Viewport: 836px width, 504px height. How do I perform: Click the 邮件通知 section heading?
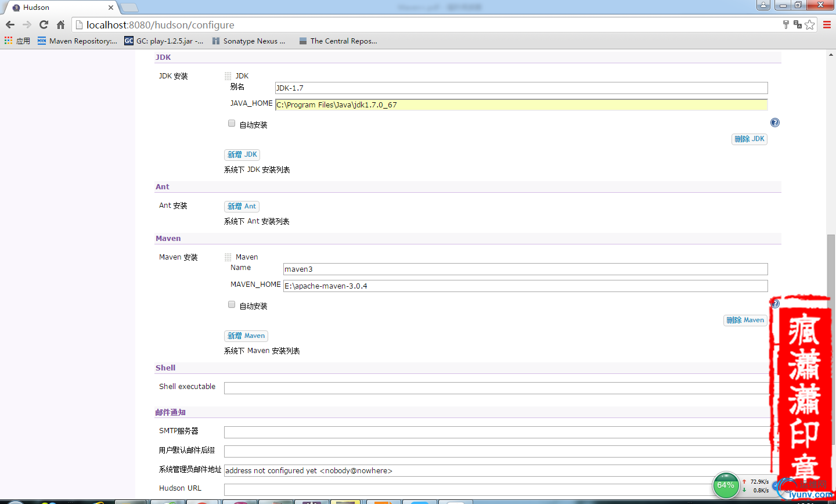(x=170, y=412)
